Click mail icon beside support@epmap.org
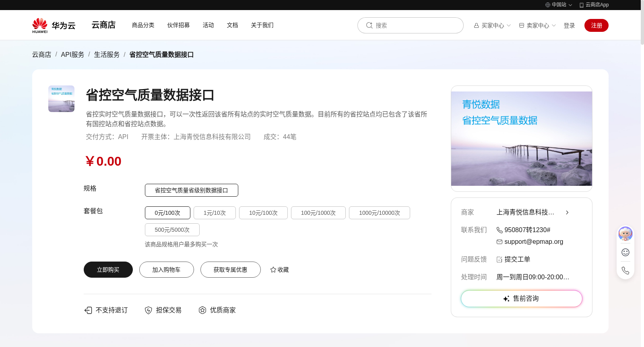This screenshot has height=347, width=644. (500, 242)
